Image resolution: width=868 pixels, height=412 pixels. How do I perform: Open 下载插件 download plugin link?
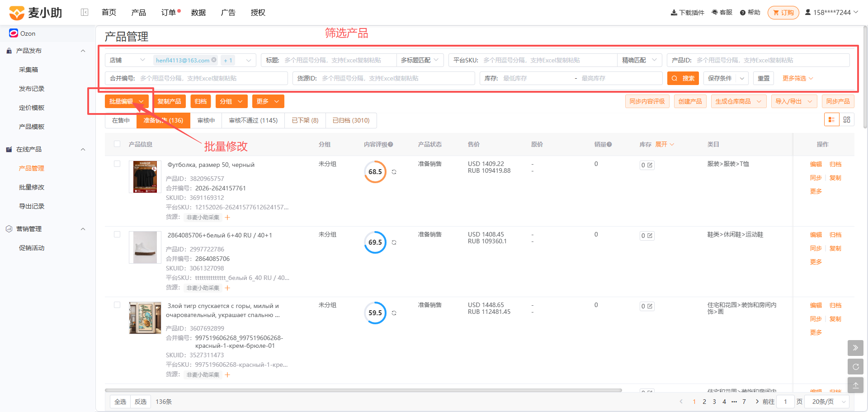[x=687, y=13]
